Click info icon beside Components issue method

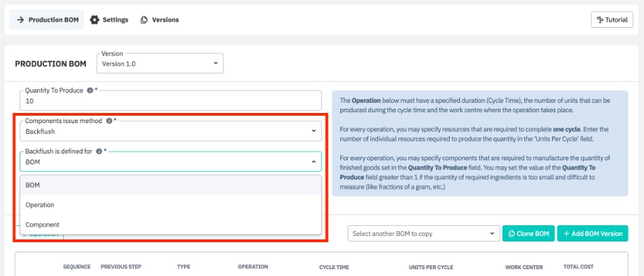click(109, 121)
